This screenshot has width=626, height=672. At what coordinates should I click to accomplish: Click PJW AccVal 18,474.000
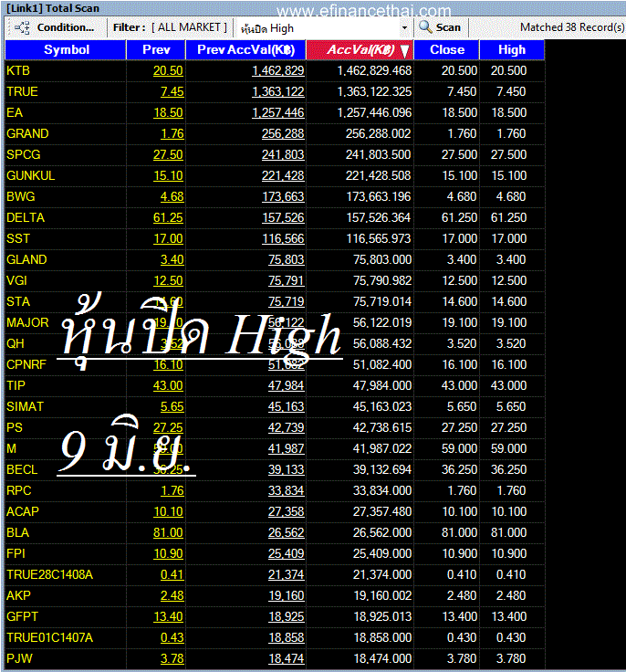(x=382, y=658)
